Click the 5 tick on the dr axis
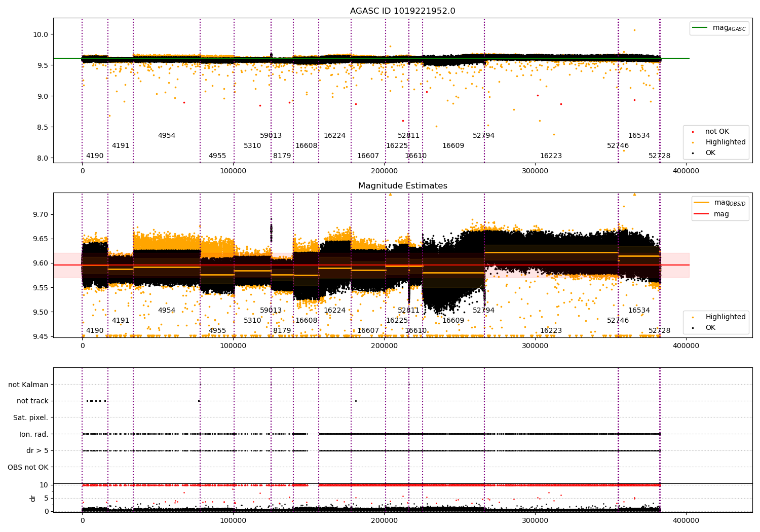The width and height of the screenshot is (760, 532). pos(47,498)
